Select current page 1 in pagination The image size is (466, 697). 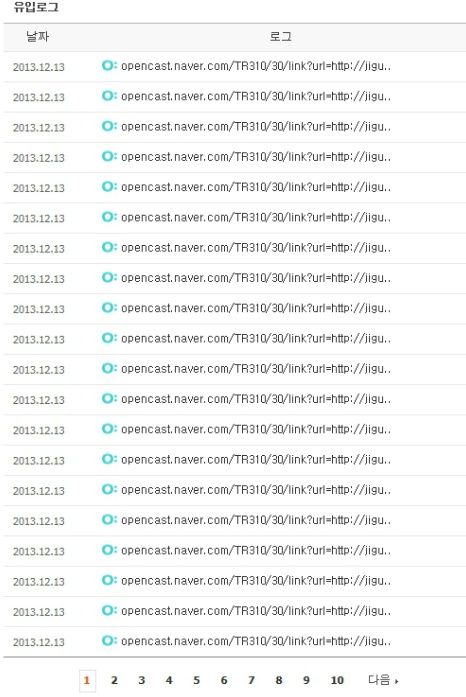pos(87,680)
